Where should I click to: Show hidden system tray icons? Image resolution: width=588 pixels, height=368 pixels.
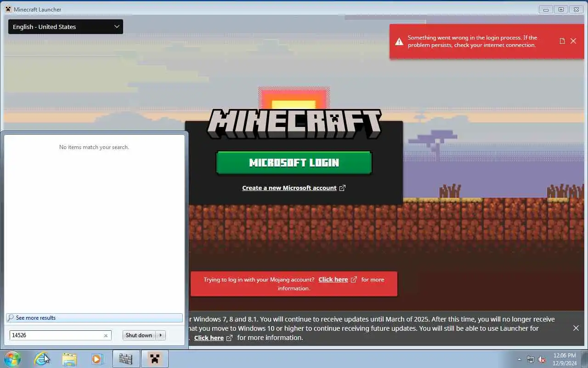pyautogui.click(x=519, y=359)
